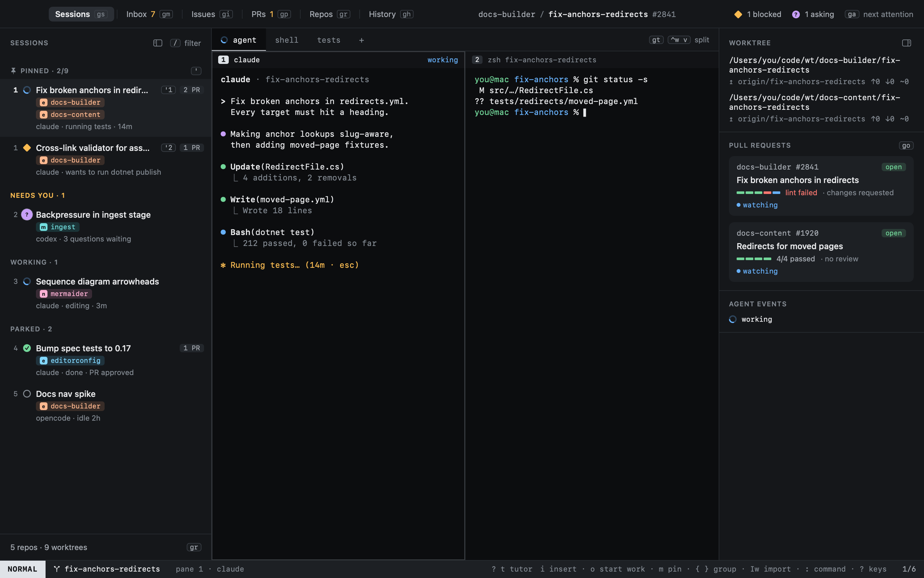Click the editorconfig repo tag

[x=70, y=361]
